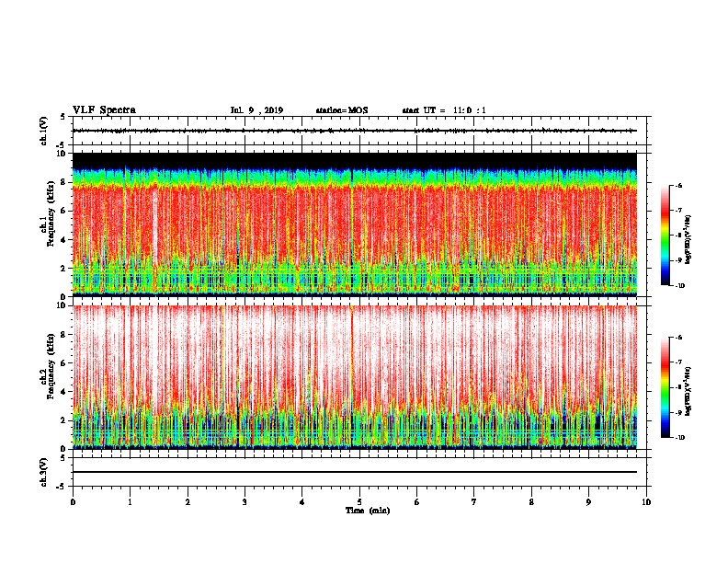Click the "ch.3(V)" axis label
The width and height of the screenshot is (728, 563).
tap(44, 472)
